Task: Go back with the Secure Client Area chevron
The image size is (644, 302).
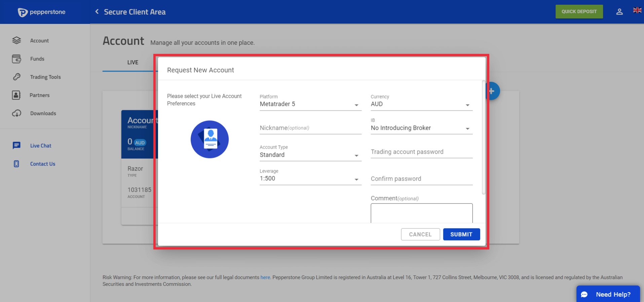Action: tap(97, 12)
